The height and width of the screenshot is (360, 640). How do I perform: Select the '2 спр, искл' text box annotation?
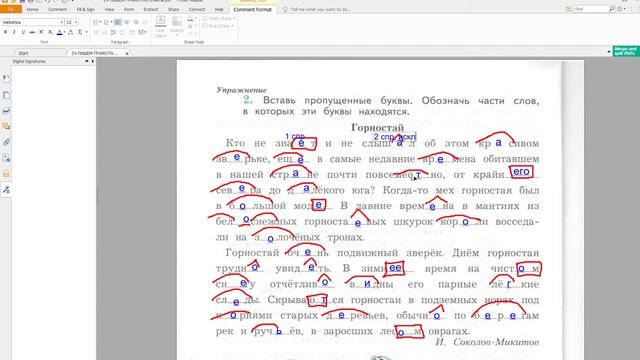click(x=395, y=137)
